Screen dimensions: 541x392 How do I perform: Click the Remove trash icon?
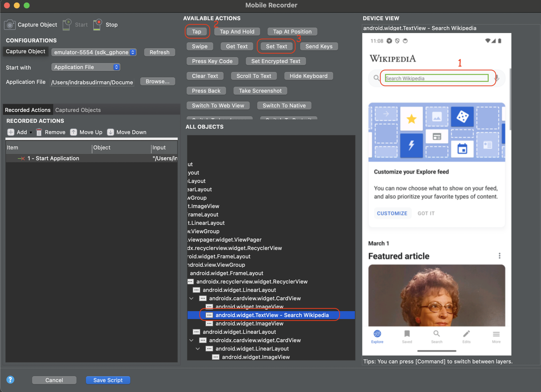pyautogui.click(x=39, y=132)
